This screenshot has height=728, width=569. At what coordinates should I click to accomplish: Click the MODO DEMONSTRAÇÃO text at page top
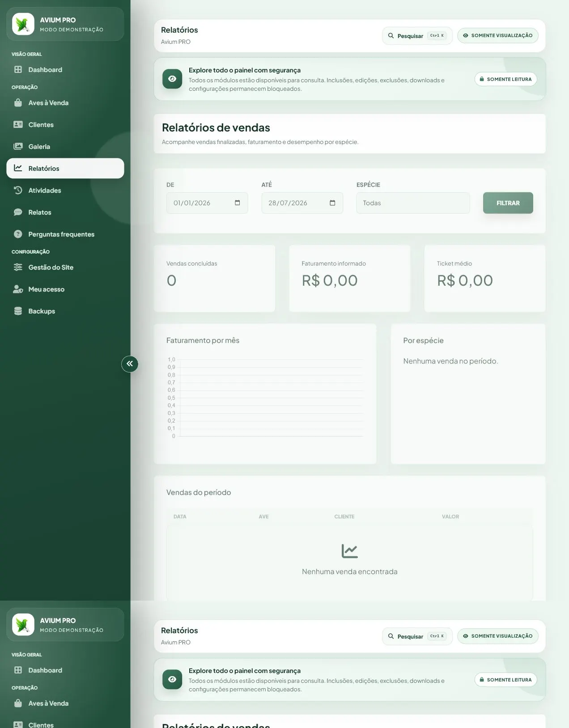(72, 30)
